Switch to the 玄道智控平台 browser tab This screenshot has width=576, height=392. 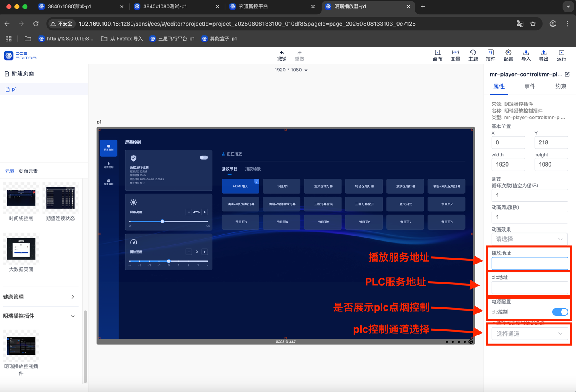tap(272, 6)
